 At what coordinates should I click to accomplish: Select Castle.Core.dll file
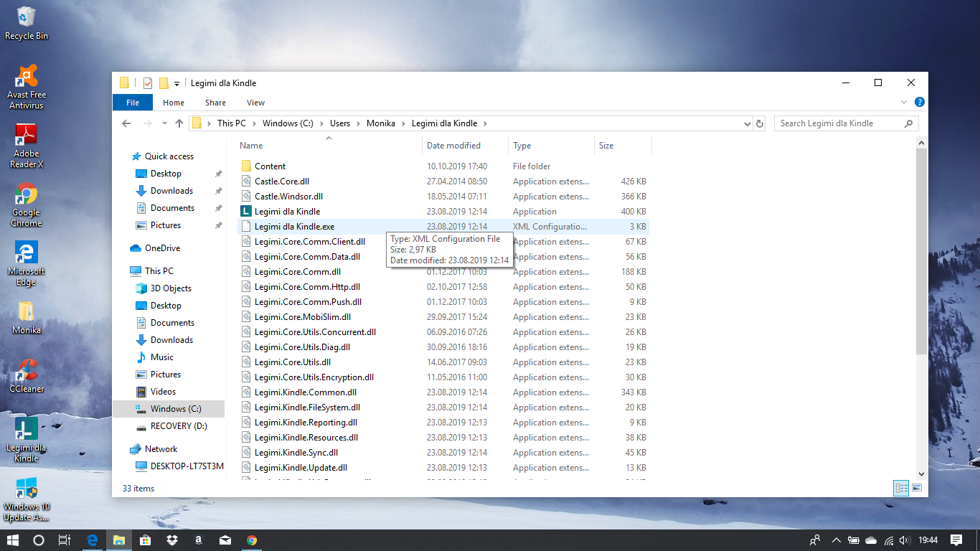click(x=282, y=182)
